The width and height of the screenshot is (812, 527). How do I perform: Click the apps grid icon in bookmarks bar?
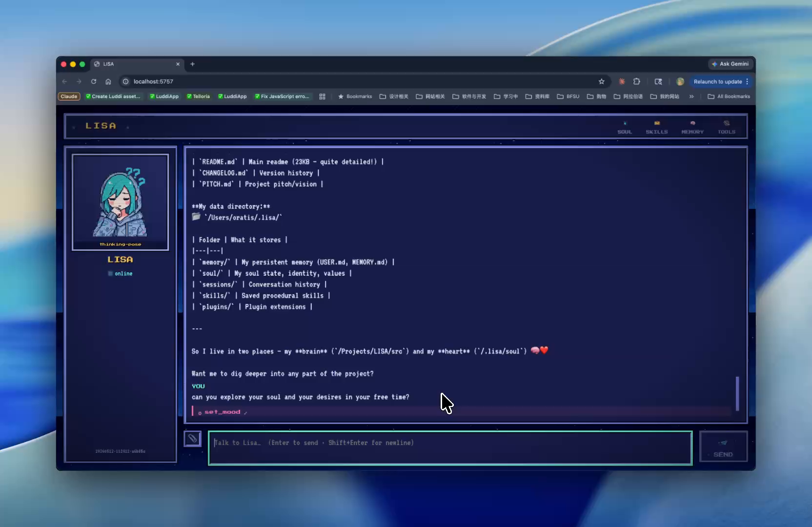(322, 97)
